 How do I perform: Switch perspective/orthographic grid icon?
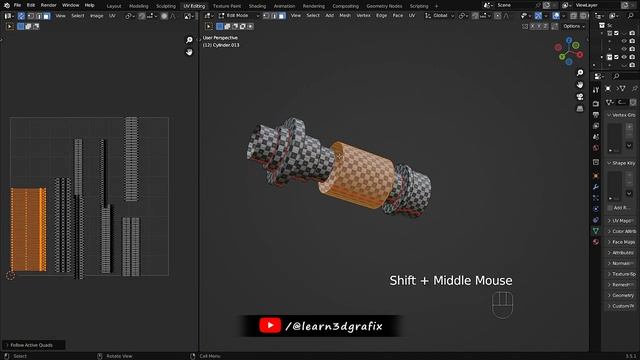[x=580, y=109]
